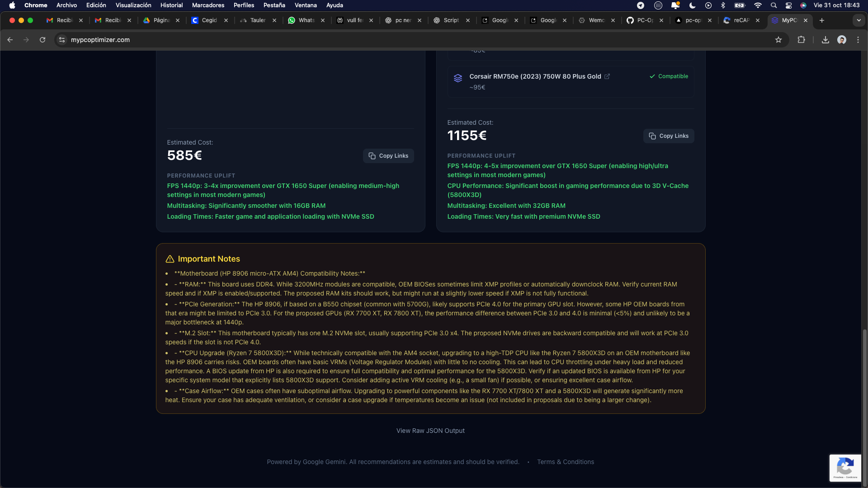Viewport: 868px width, 488px height.
Task: Open Control Center in the menu bar
Action: 788,5
